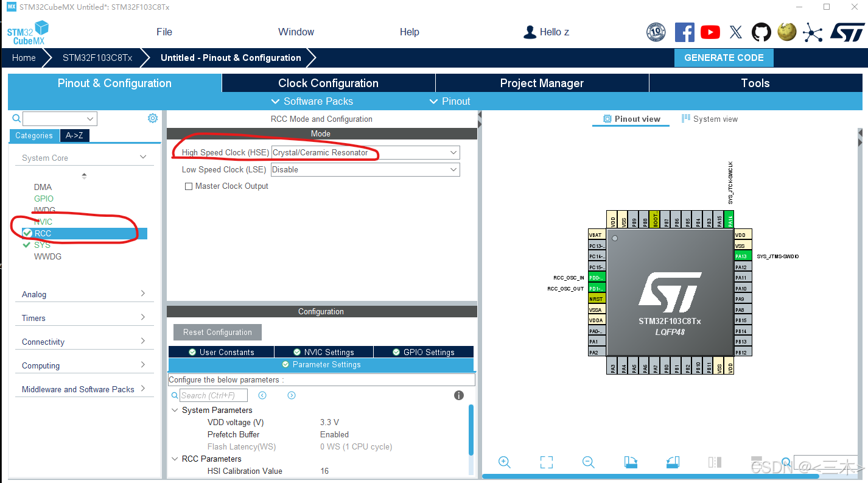Open the categories settings gear
Screen dimensions: 868x483
point(153,118)
